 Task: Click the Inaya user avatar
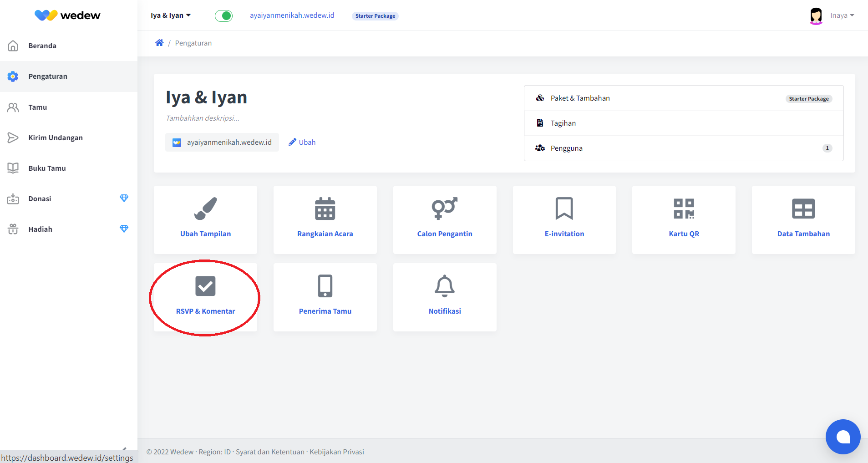point(816,16)
